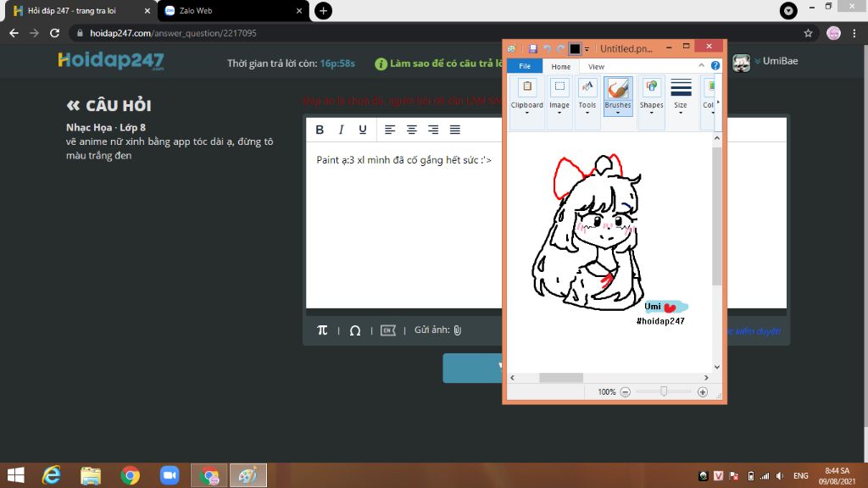Open Windows Start menu
The image size is (868, 488).
pos(15,475)
